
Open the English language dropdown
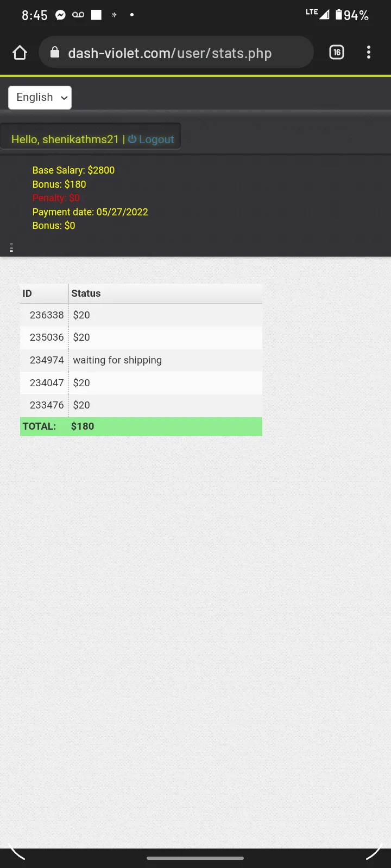click(x=40, y=98)
